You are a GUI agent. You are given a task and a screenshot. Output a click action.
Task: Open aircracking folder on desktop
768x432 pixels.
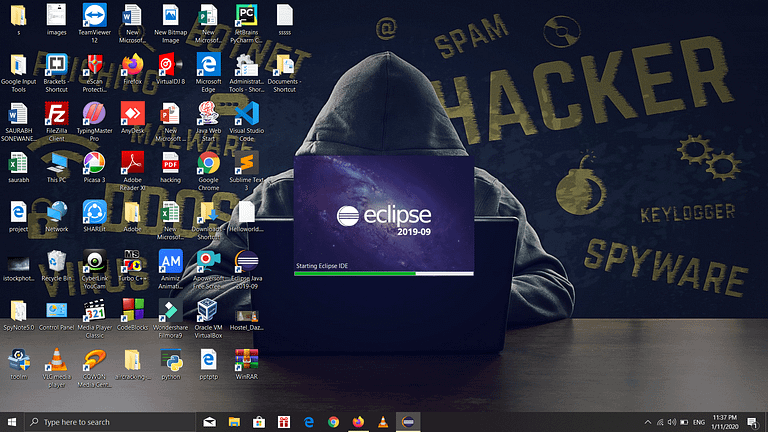tap(132, 364)
